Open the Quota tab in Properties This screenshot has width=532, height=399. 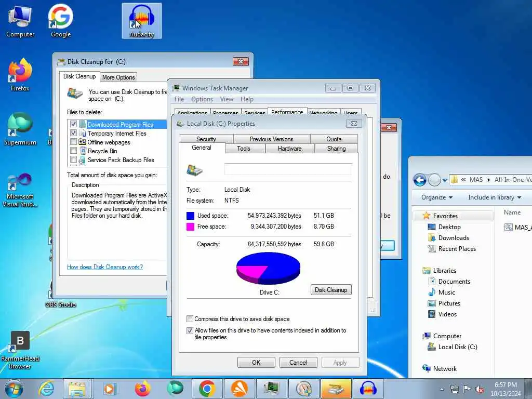334,139
